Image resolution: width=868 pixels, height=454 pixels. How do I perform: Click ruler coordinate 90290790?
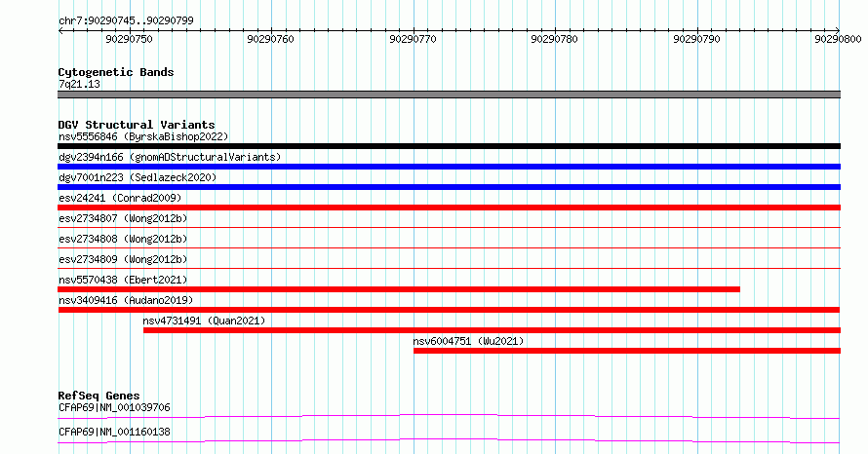[696, 39]
